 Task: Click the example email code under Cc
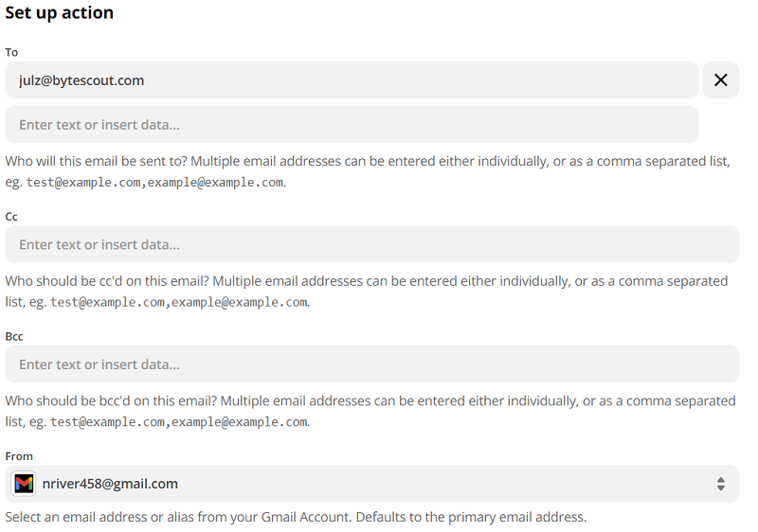(x=179, y=303)
